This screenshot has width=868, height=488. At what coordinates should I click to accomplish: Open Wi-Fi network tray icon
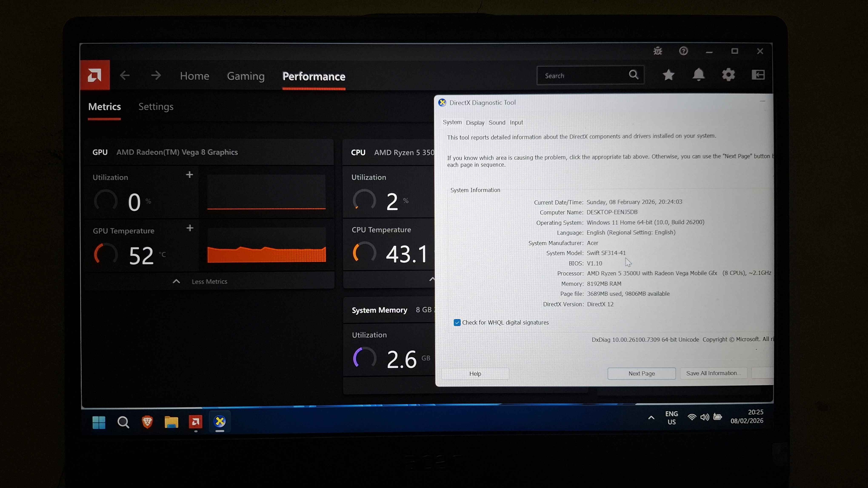coord(692,417)
